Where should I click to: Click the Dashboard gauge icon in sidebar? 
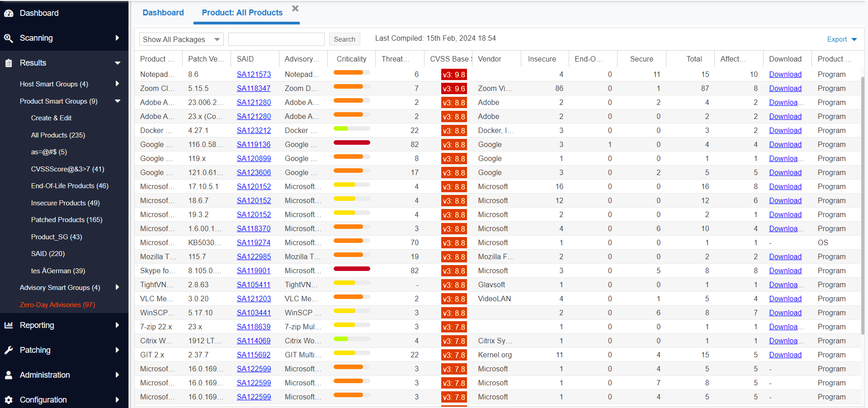(x=9, y=13)
